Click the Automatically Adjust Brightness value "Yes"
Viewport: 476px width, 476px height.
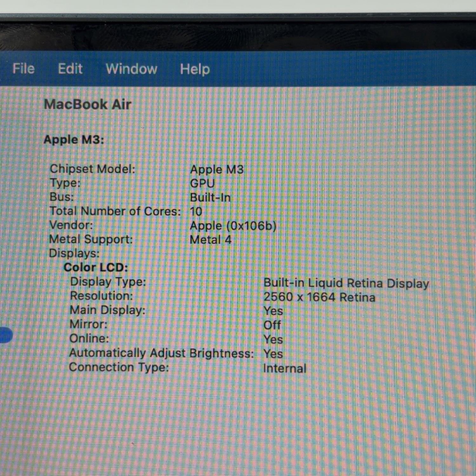tap(273, 354)
